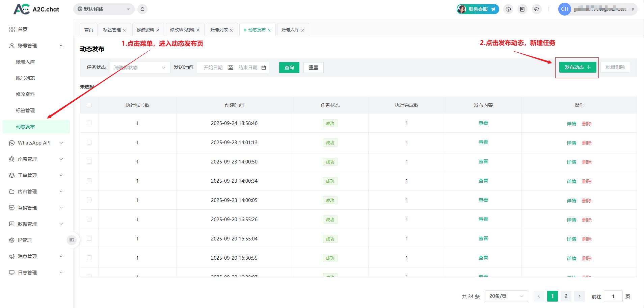Click the calendar icon in date range field
This screenshot has height=308, width=644.
[264, 68]
